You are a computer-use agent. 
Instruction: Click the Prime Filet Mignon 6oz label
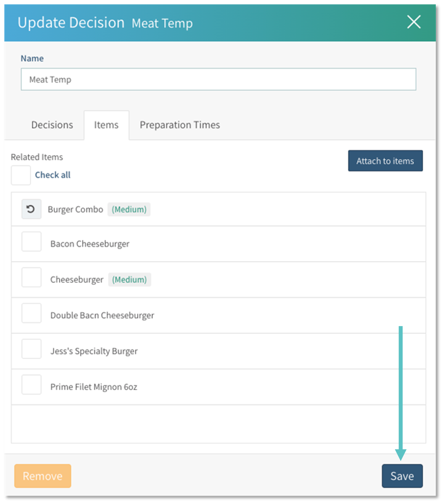tap(94, 387)
